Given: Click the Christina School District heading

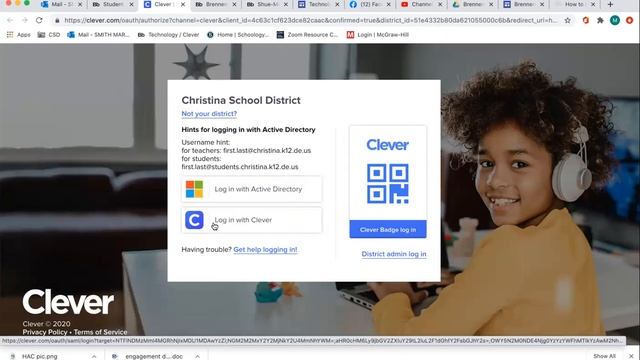Looking at the screenshot, I should click(241, 100).
